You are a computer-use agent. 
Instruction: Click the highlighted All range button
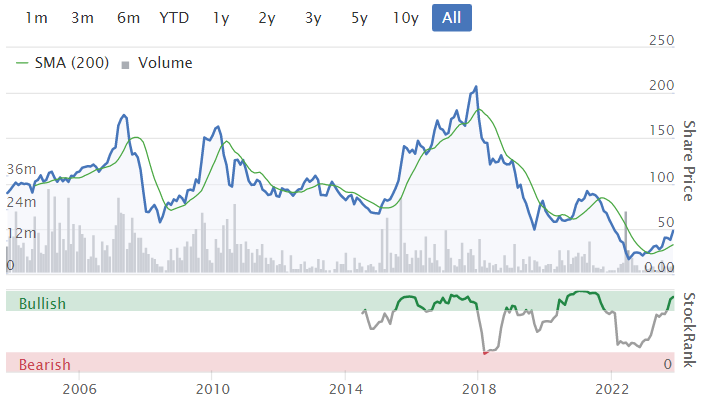click(x=452, y=18)
